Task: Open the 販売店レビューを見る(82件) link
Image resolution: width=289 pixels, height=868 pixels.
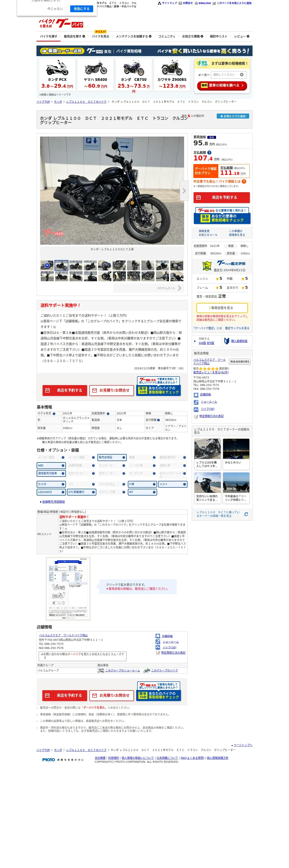Action: coord(211,372)
